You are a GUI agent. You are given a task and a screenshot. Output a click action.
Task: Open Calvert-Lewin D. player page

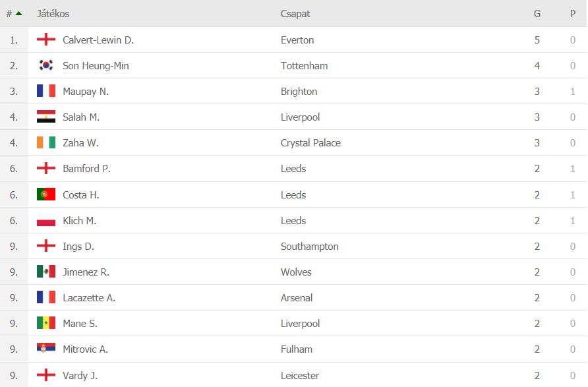point(98,40)
